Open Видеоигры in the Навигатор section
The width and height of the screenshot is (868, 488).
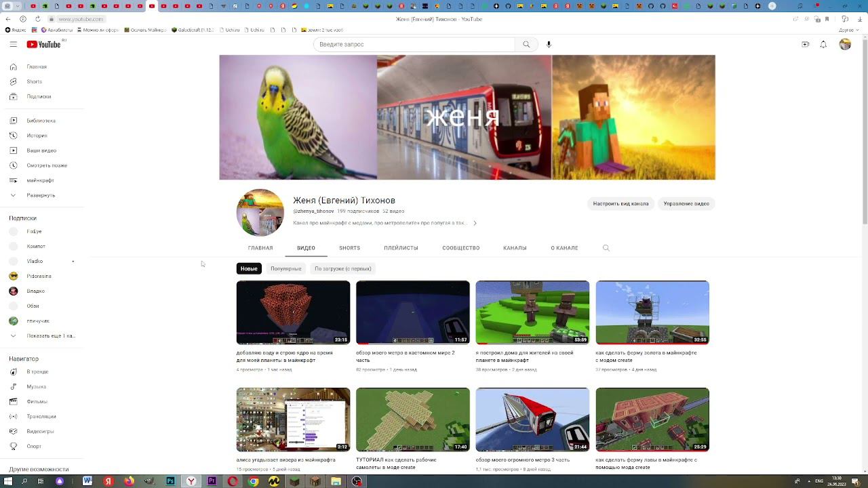(42, 431)
